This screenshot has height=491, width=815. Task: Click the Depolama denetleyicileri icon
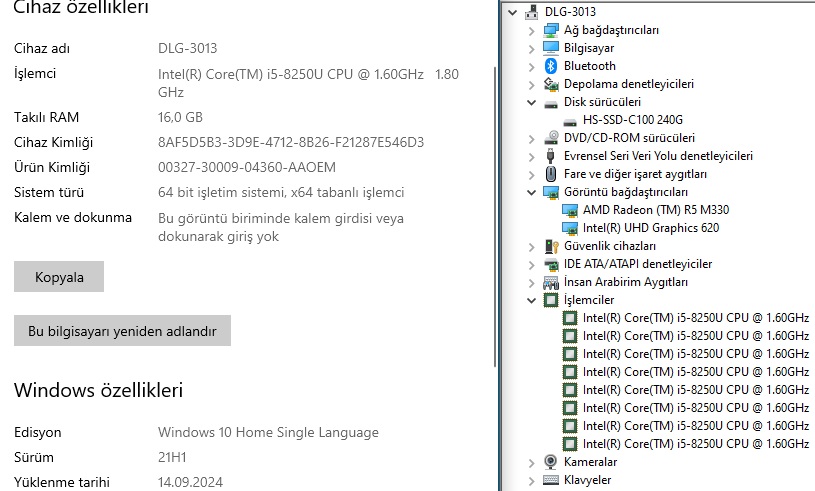click(x=551, y=84)
